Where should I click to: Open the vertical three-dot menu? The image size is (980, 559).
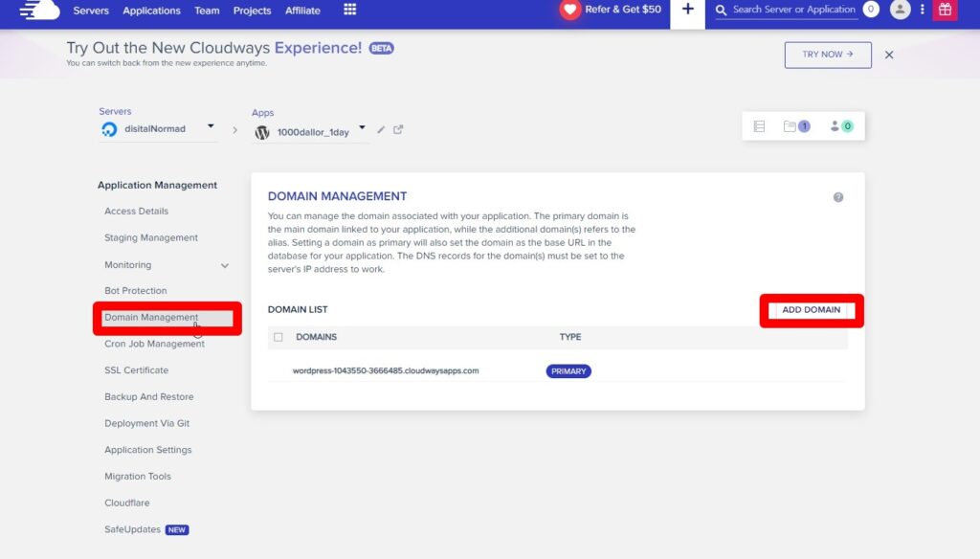pyautogui.click(x=923, y=10)
